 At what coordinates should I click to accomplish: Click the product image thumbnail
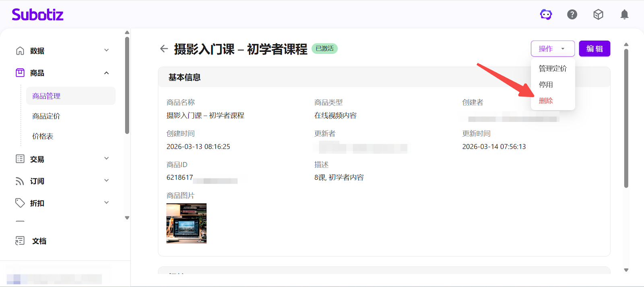(186, 223)
